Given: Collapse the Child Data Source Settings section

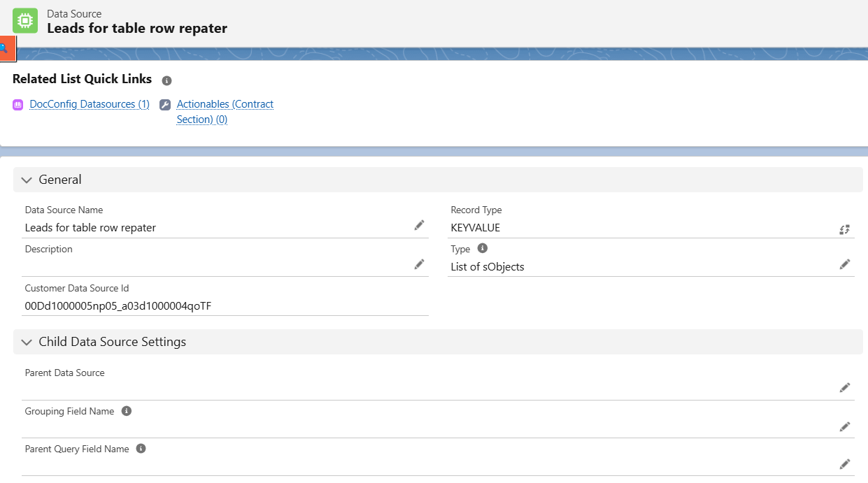Looking at the screenshot, I should [27, 342].
